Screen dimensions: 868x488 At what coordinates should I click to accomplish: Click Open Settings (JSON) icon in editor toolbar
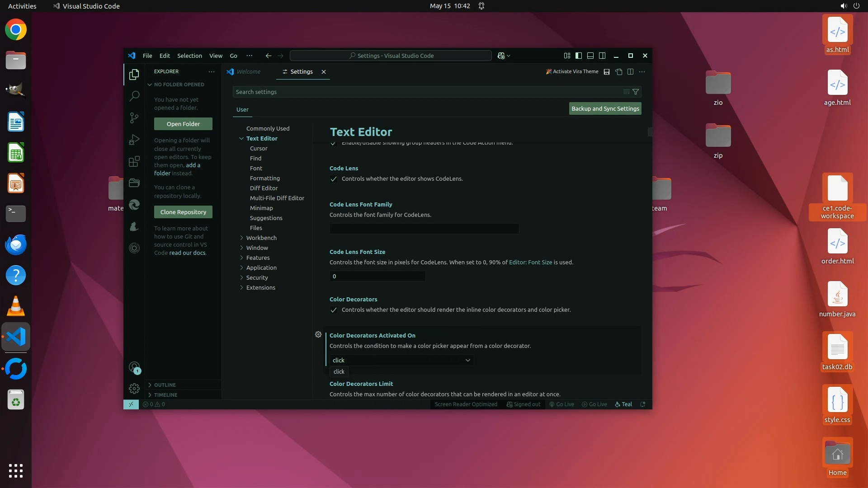pos(618,72)
